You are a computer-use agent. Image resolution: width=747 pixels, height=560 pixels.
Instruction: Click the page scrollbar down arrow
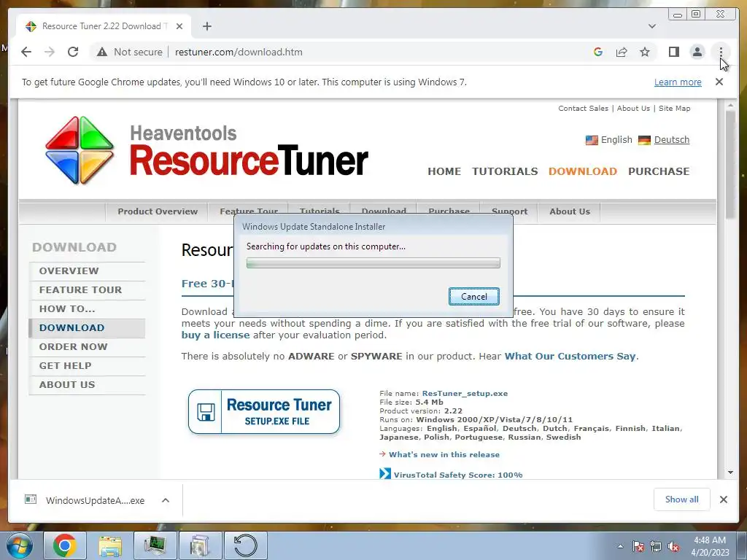pos(730,472)
